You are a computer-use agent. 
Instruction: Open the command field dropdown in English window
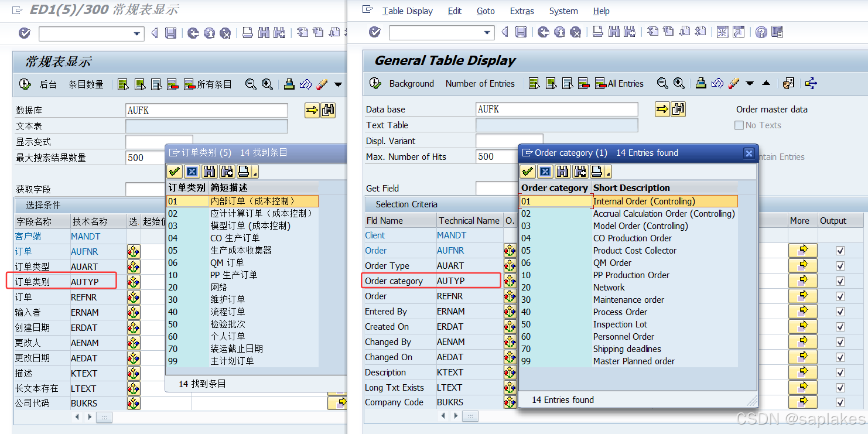[x=487, y=32]
